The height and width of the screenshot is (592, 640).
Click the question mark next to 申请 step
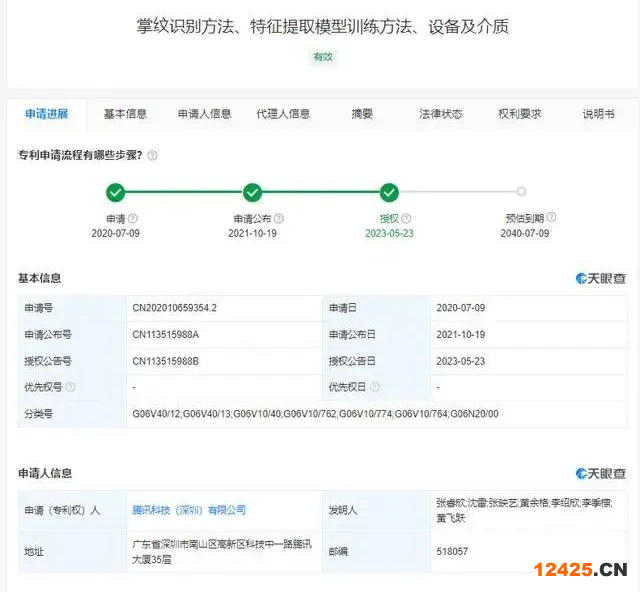(x=133, y=218)
